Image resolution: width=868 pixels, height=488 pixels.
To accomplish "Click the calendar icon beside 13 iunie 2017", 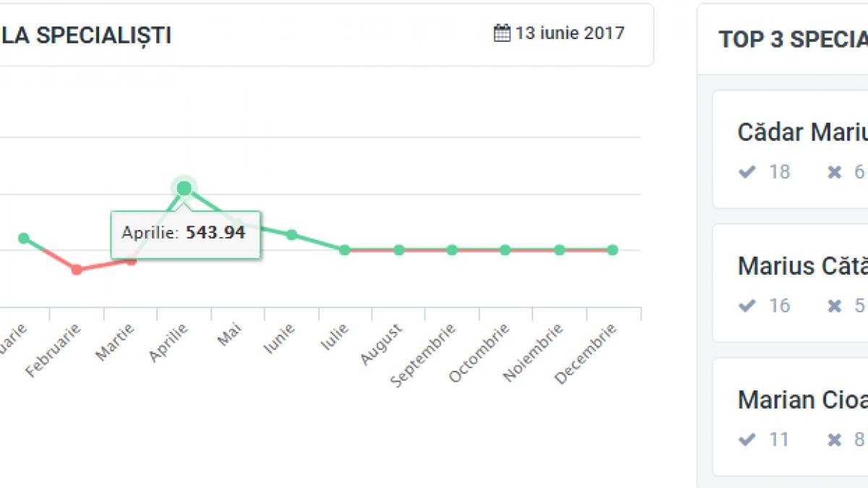I will pyautogui.click(x=502, y=33).
